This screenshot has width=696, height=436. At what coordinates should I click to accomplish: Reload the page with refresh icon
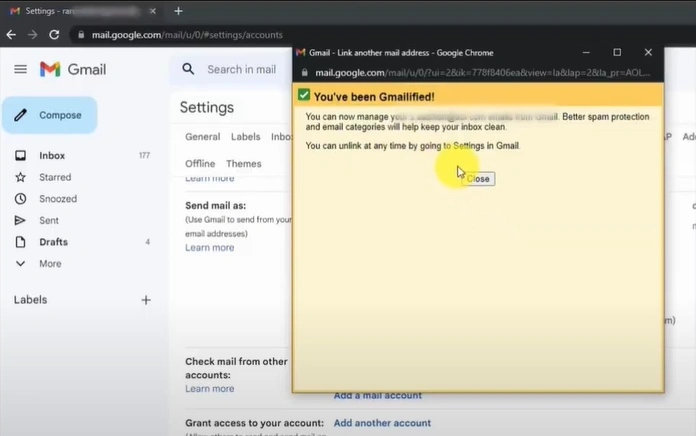[x=54, y=35]
